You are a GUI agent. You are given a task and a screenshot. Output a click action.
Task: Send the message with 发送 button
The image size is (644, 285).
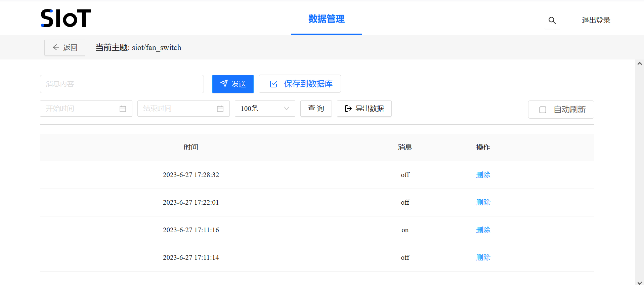(x=233, y=84)
